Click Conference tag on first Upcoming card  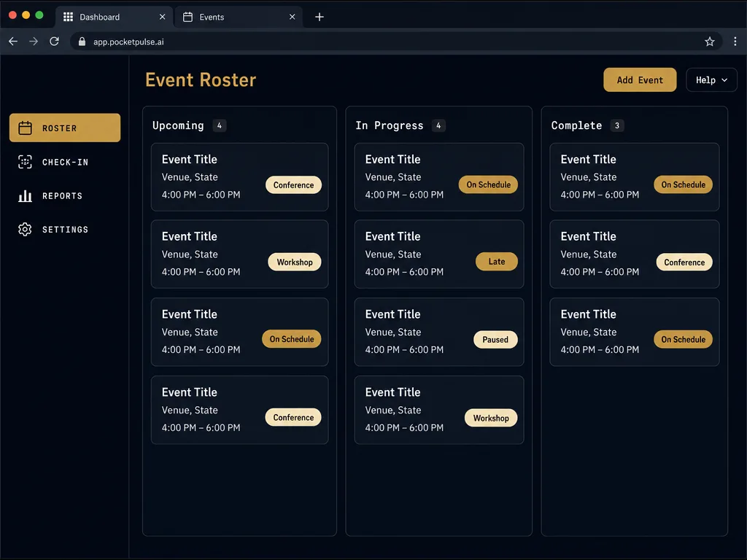[293, 184]
